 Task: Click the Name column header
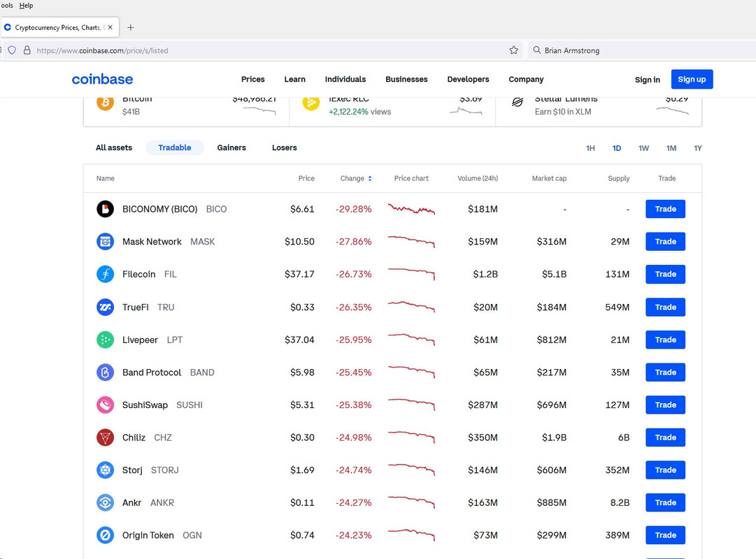pyautogui.click(x=105, y=178)
